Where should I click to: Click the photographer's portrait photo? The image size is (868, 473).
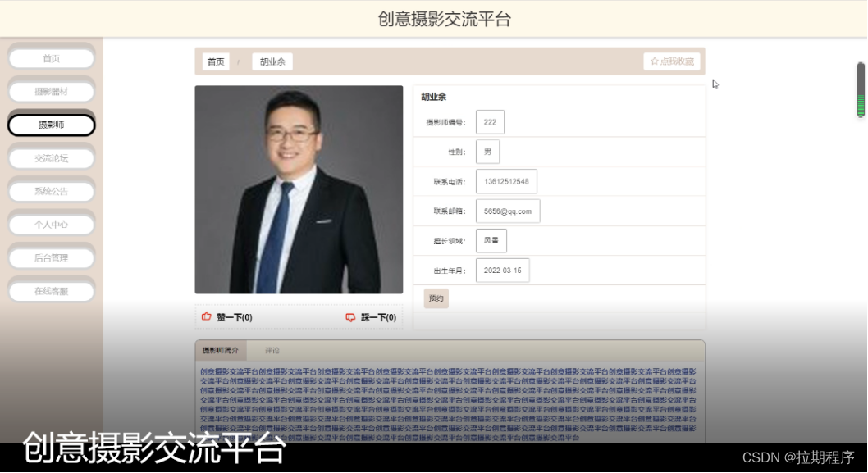pos(298,189)
